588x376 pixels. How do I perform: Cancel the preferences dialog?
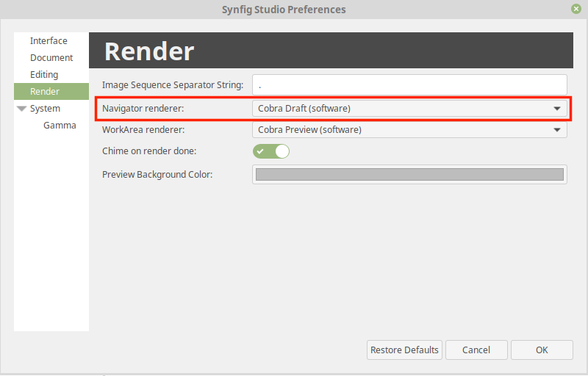pyautogui.click(x=476, y=350)
